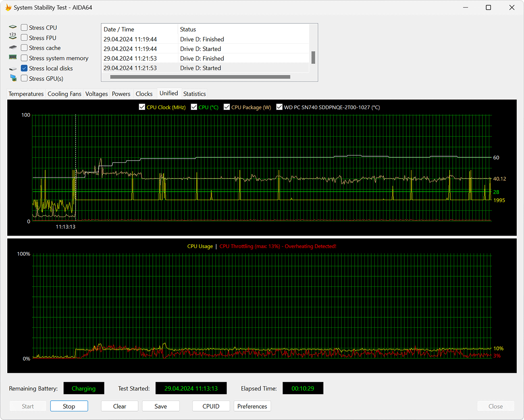Click the monitor icon beside Stress GPU(s)

pyautogui.click(x=13, y=78)
